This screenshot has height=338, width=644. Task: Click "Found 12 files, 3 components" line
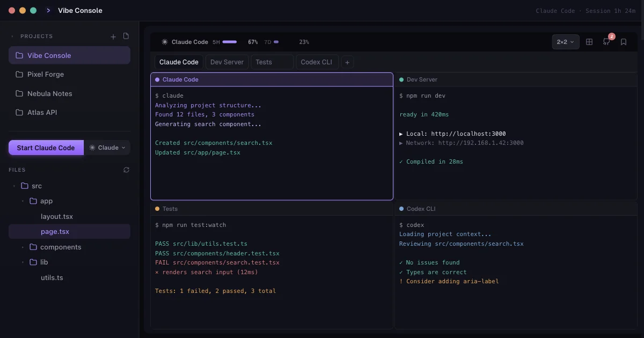204,114
